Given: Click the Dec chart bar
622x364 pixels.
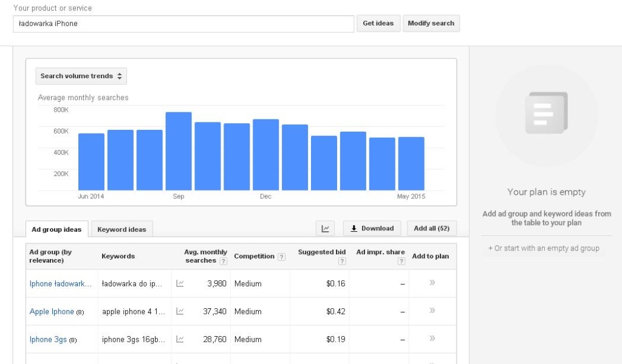Looking at the screenshot, I should click(x=266, y=155).
